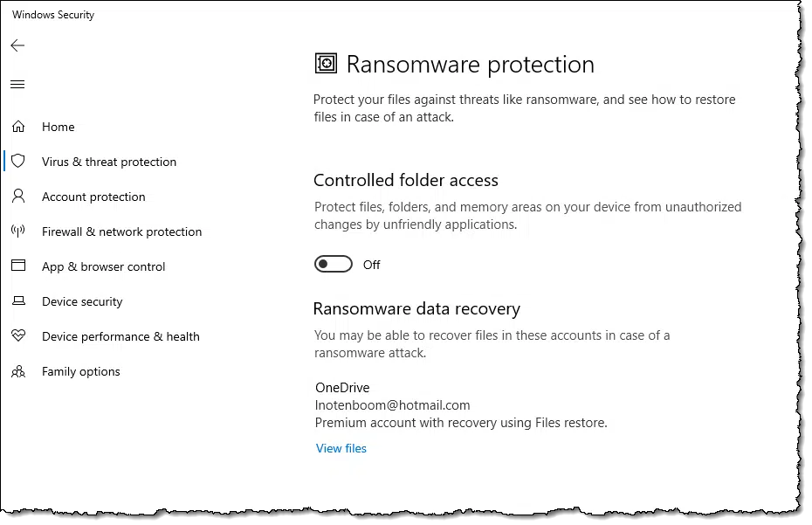This screenshot has height=525, width=812.
Task: Select App & browser control item
Action: pos(104,266)
